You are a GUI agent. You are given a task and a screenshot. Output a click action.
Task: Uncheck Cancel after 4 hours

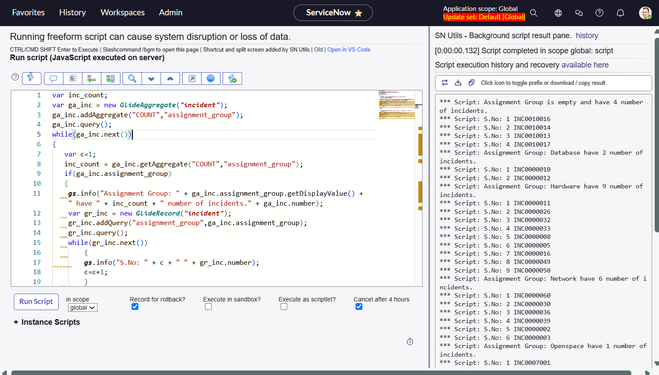[x=359, y=307]
